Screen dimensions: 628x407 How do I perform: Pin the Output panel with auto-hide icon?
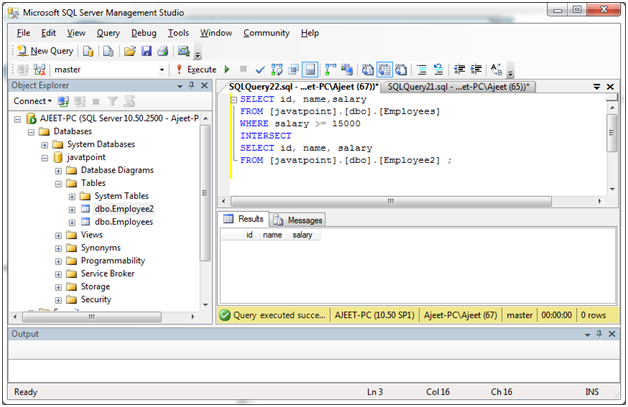point(599,333)
